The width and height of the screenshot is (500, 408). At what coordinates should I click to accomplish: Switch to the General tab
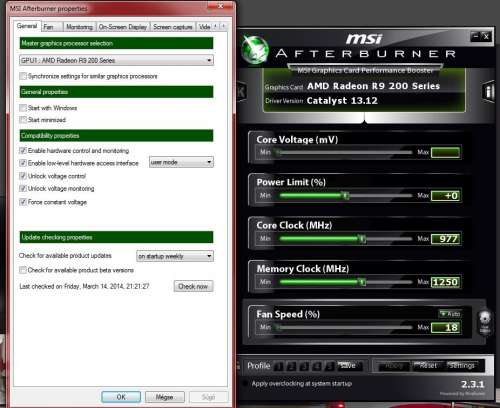27,26
